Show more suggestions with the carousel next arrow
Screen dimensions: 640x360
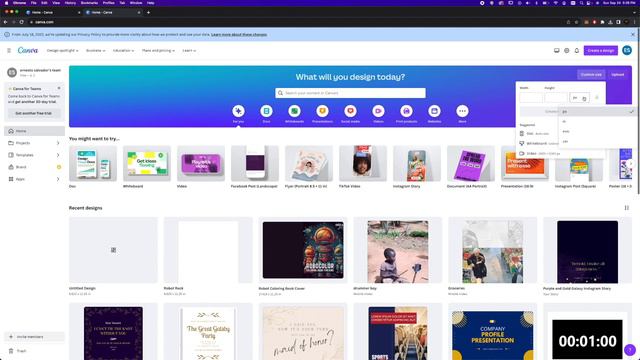click(631, 164)
